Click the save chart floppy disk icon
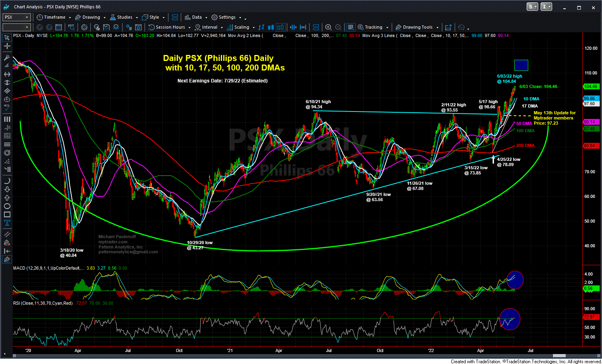The height and width of the screenshot is (364, 602). 106,27
